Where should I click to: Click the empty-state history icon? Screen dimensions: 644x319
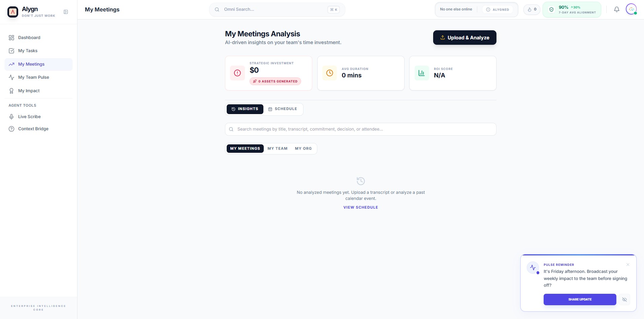pos(361,181)
